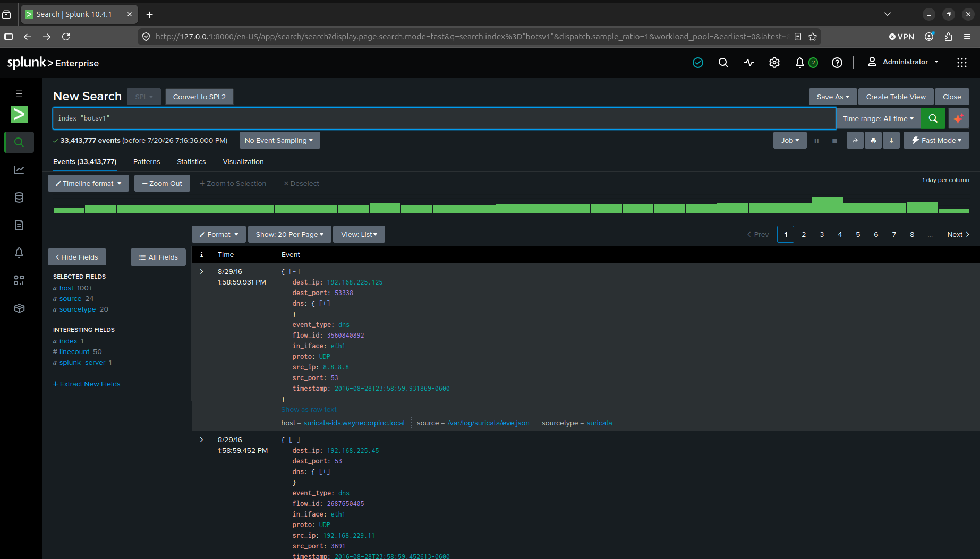Collapse the first event JSON with [-]
The width and height of the screenshot is (980, 559).
294,272
